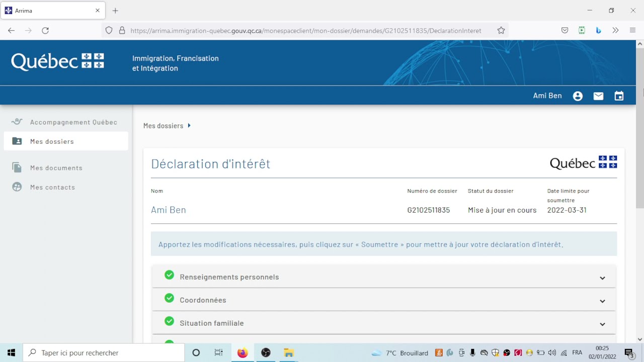This screenshot has height=362, width=644.
Task: Close the Arrima tab
Action: click(98, 11)
